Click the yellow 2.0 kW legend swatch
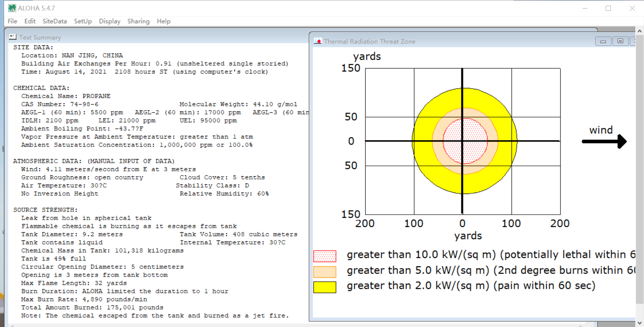644x327 pixels. tap(325, 287)
